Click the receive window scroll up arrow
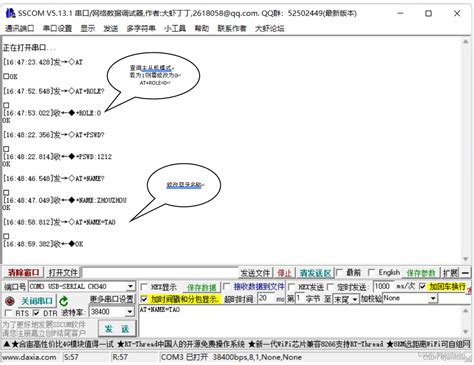 [x=465, y=42]
